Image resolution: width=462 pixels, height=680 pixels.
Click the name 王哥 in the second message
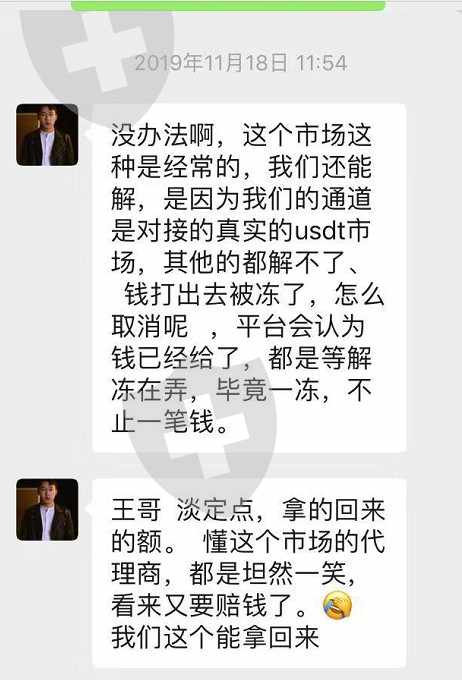click(136, 510)
